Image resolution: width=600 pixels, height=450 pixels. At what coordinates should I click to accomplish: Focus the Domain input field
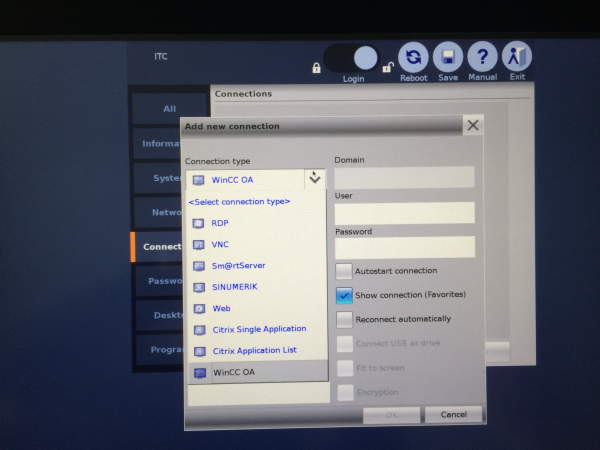coord(404,177)
